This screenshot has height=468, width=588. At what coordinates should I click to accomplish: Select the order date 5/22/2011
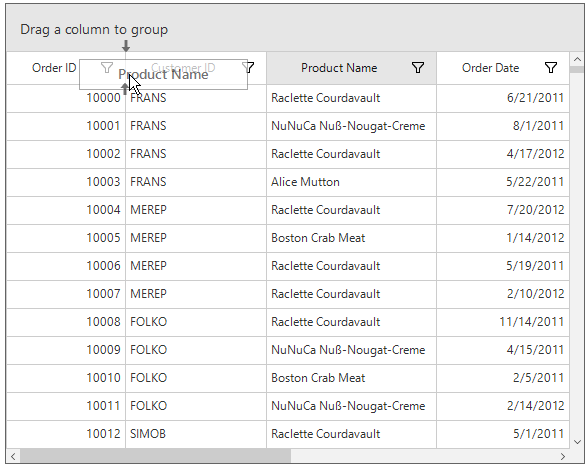(503, 182)
